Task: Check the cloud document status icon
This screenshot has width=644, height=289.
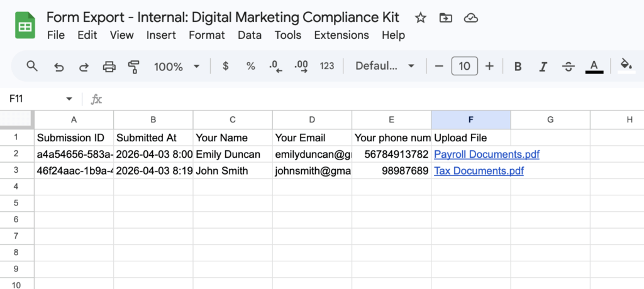Action: click(470, 18)
